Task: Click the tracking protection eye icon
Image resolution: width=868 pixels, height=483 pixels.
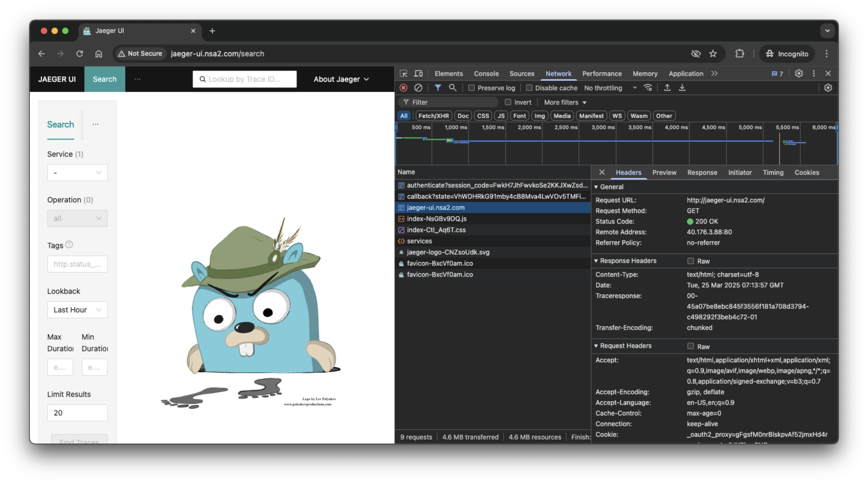Action: 696,54
